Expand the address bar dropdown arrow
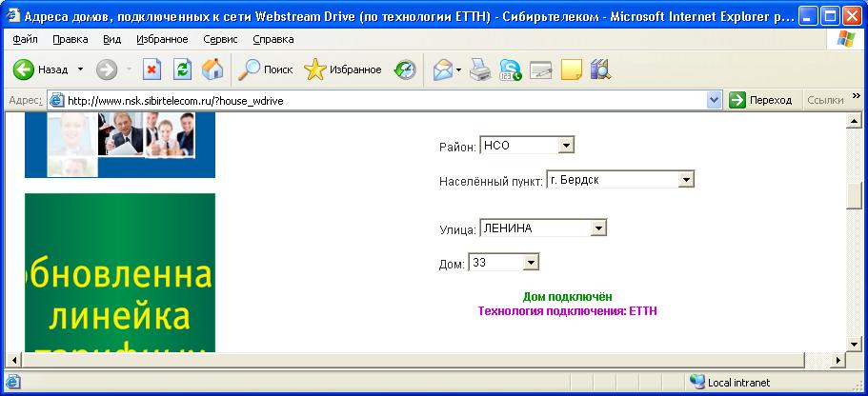Viewport: 868px width, 396px height. (715, 101)
